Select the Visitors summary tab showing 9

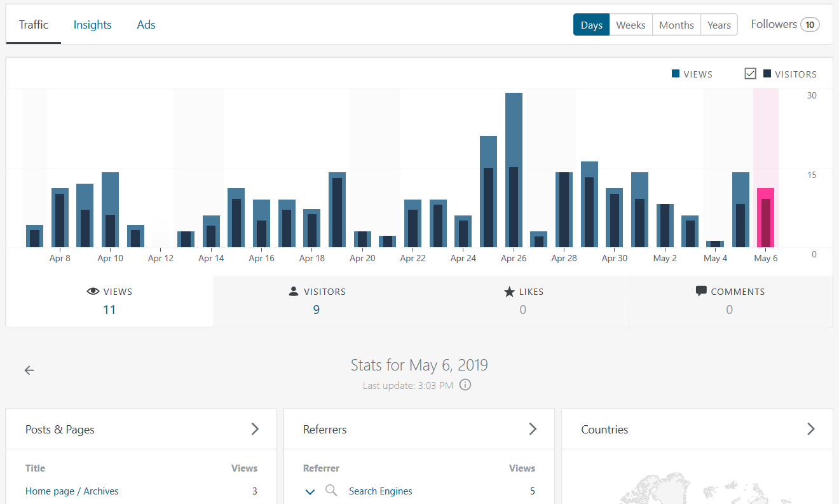(316, 301)
